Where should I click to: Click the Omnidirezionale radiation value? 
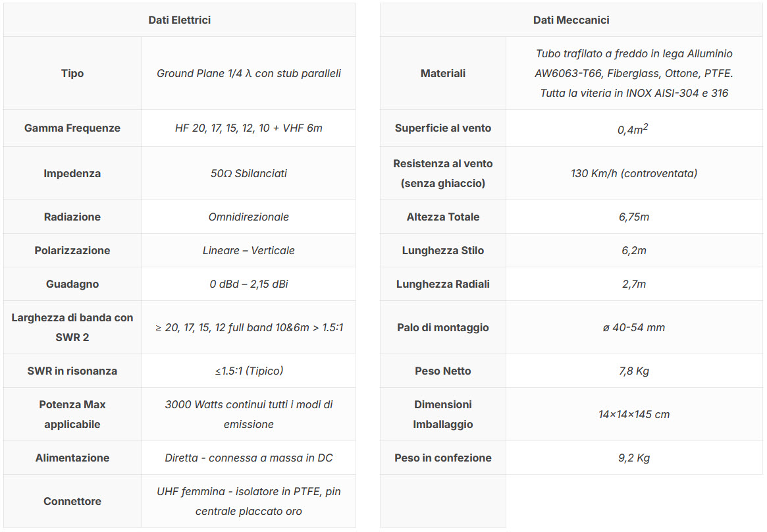248,217
